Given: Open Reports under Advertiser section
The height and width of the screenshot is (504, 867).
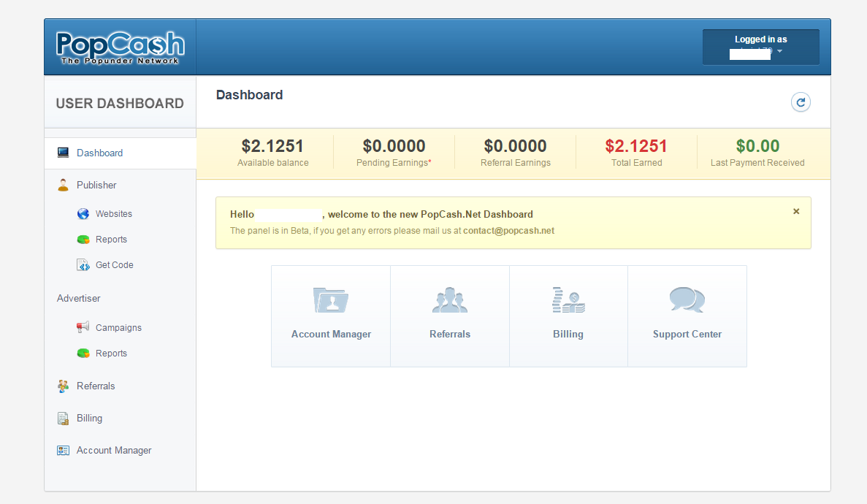Looking at the screenshot, I should click(x=111, y=354).
